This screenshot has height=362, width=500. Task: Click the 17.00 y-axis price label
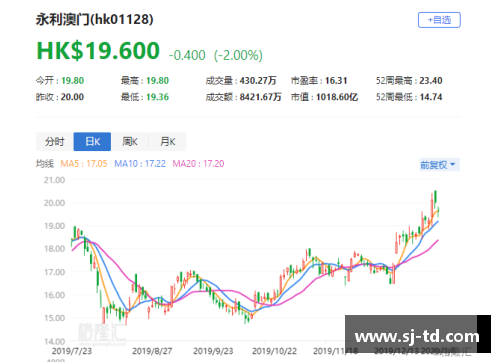point(54,272)
